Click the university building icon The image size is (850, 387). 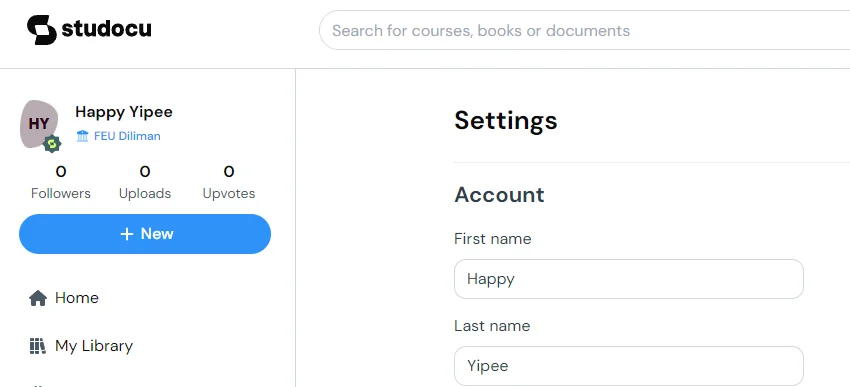[82, 136]
